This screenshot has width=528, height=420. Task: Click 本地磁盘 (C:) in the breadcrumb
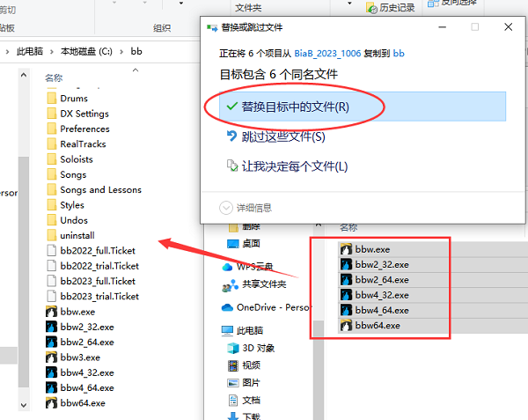(86, 51)
